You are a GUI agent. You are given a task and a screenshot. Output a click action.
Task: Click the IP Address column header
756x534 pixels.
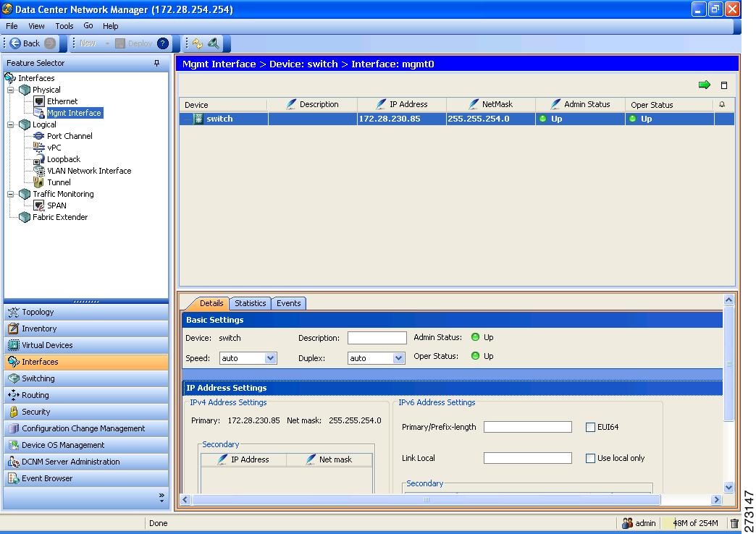pos(402,105)
